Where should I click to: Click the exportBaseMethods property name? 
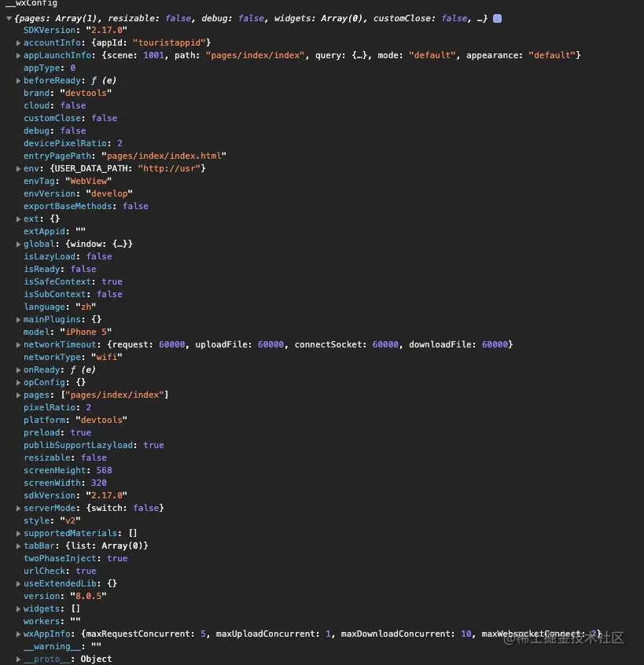click(x=68, y=206)
